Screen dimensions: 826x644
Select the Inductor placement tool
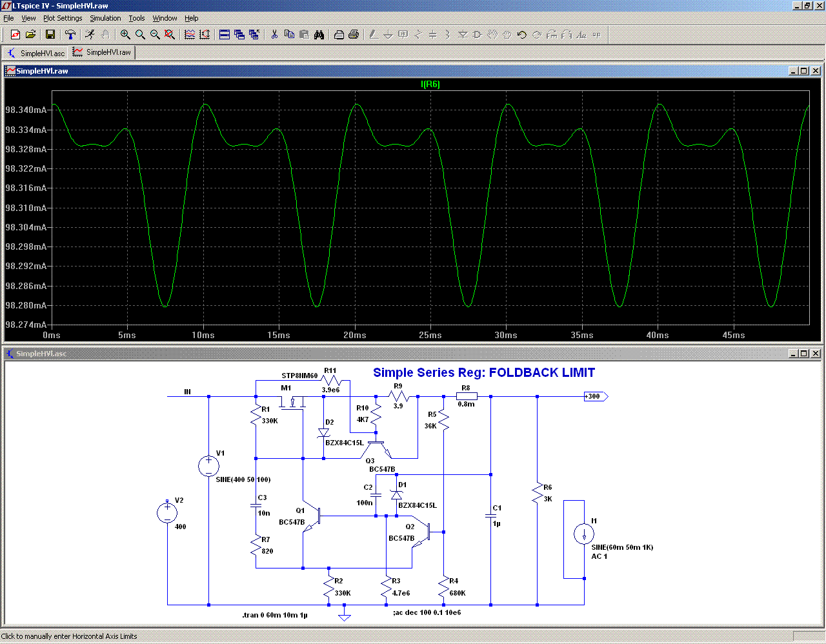tap(448, 34)
